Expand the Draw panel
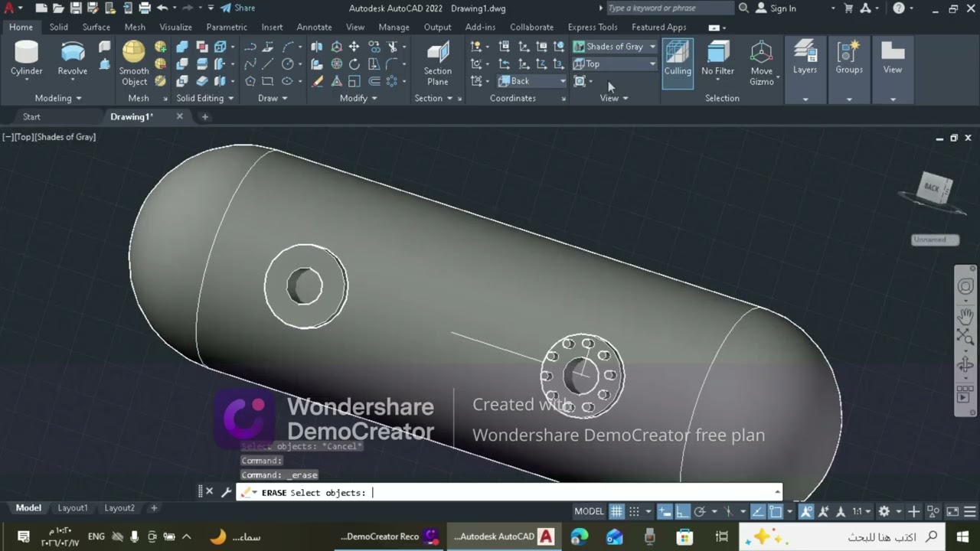Image resolution: width=980 pixels, height=551 pixels. pyautogui.click(x=273, y=98)
